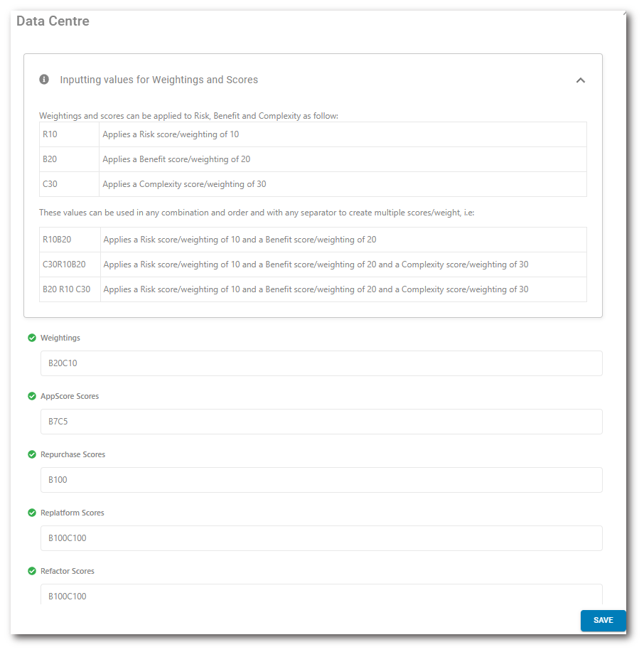Click the green check beside Refactor Scores
The image size is (644, 652).
click(32, 571)
